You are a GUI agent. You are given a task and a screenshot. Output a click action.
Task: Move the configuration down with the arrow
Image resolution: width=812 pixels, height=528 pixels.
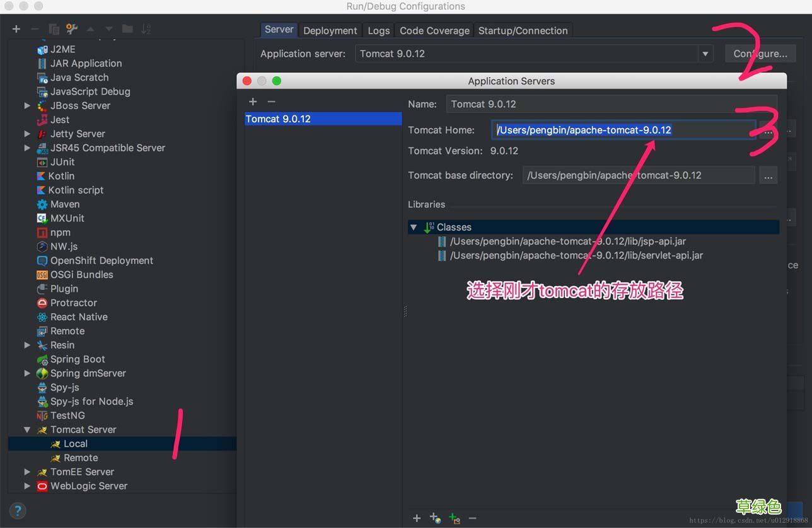pos(108,29)
